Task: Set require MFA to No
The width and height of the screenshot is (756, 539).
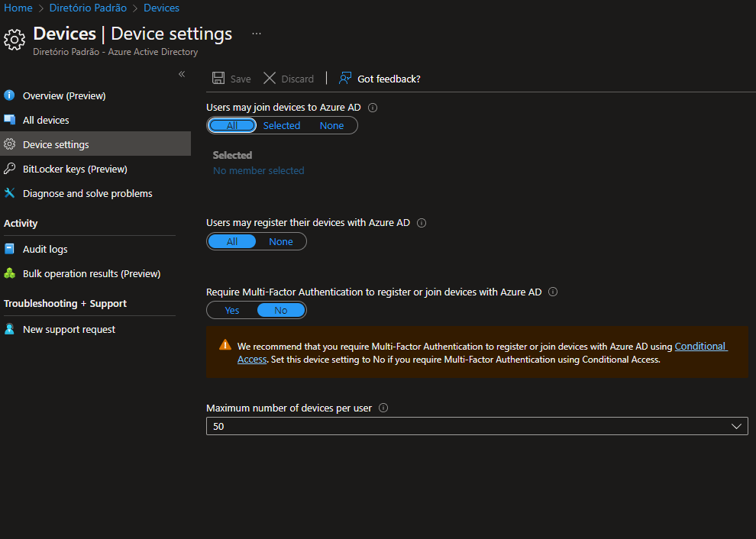Action: pos(280,311)
